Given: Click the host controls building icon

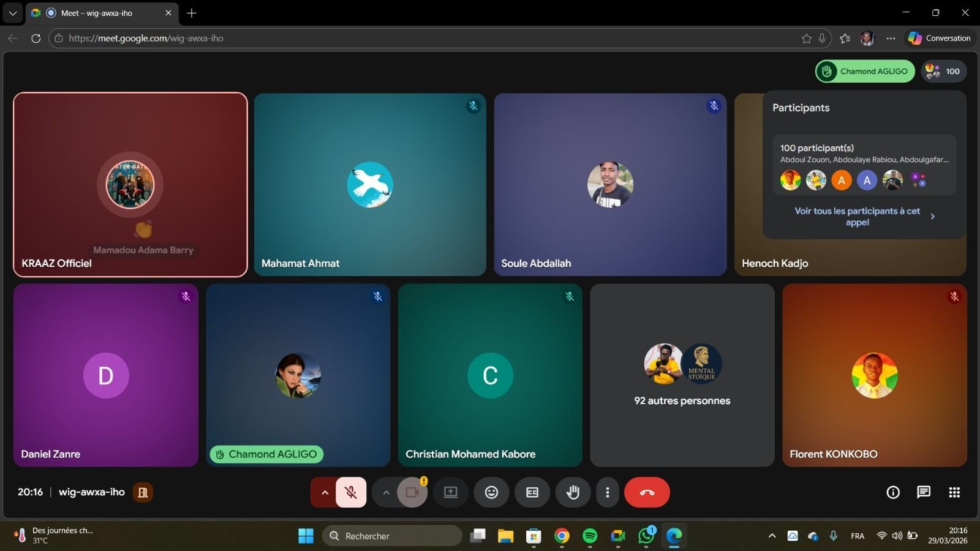Looking at the screenshot, I should point(143,492).
